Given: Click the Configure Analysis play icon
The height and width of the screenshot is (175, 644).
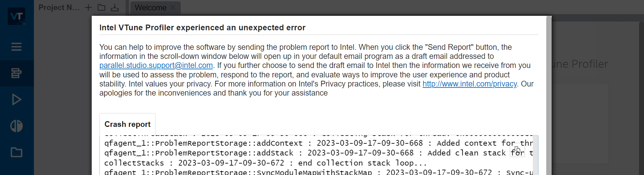Looking at the screenshot, I should pos(16,100).
